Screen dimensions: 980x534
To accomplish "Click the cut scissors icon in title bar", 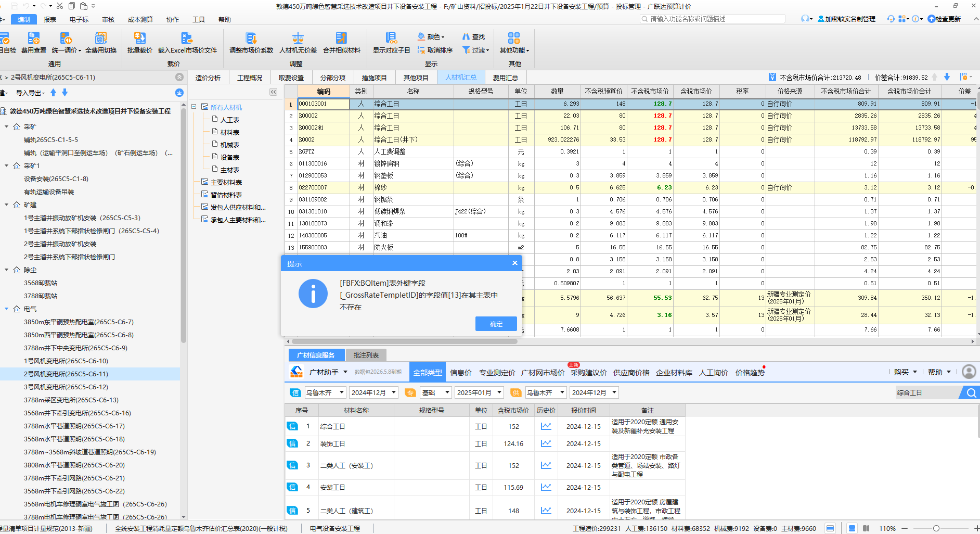I will click(60, 6).
